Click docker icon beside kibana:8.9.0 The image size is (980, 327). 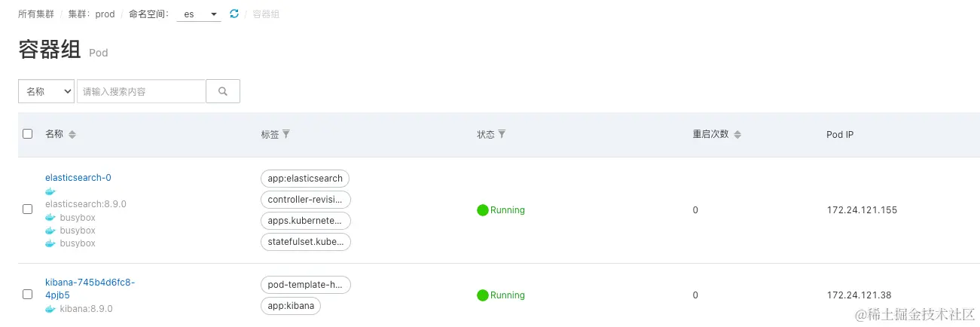[50, 309]
